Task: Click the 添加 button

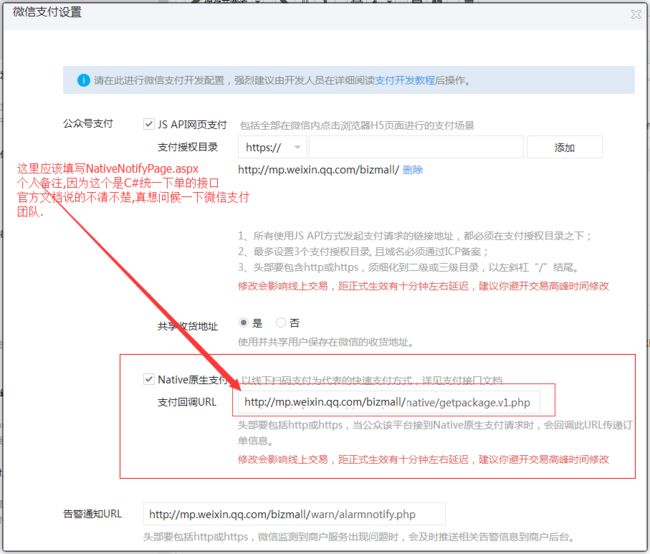Action: click(x=565, y=147)
